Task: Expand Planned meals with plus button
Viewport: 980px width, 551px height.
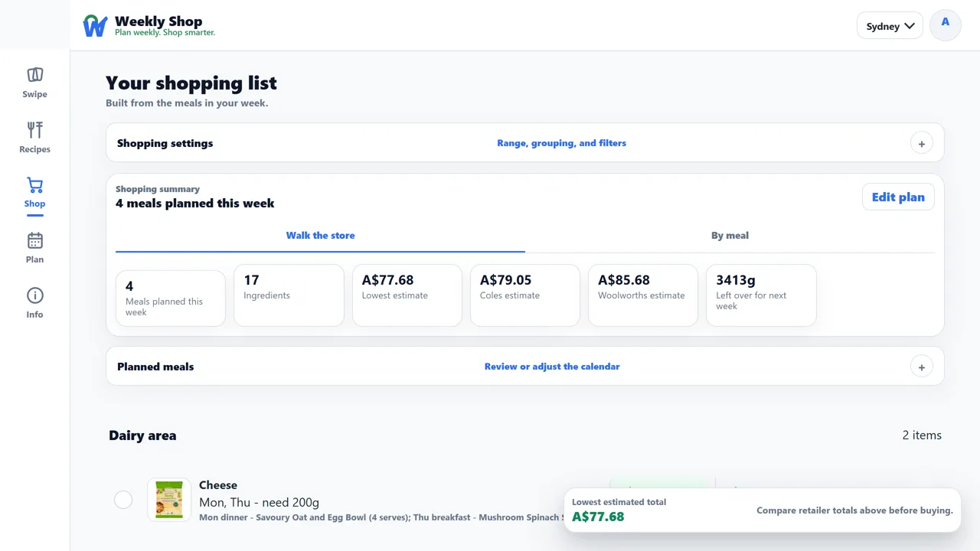Action: tap(922, 367)
